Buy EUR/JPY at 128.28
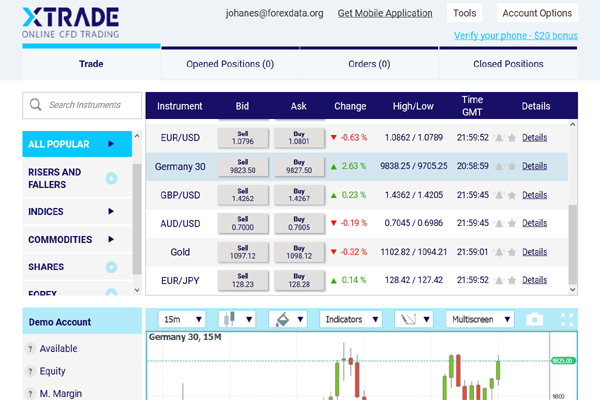Screen dimensions: 600x400 [x=299, y=281]
